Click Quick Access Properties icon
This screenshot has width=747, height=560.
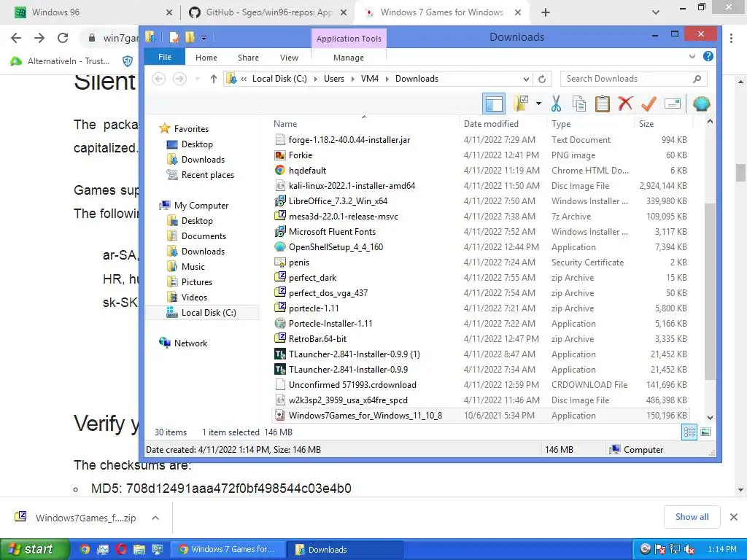pos(174,37)
